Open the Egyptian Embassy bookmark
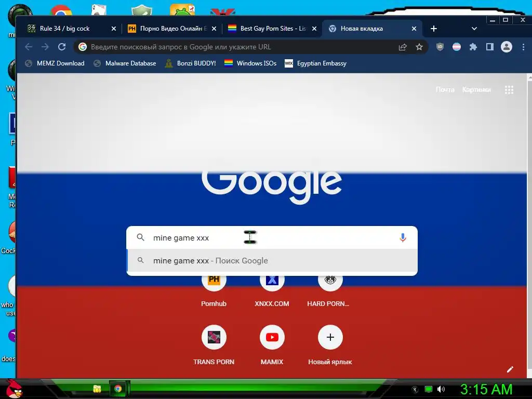This screenshot has width=532, height=399. [x=315, y=63]
